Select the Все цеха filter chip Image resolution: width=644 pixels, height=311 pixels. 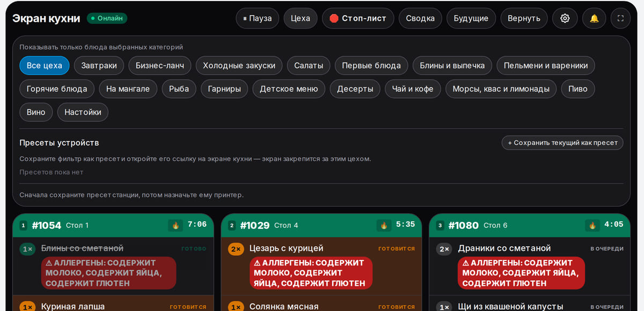pyautogui.click(x=45, y=65)
